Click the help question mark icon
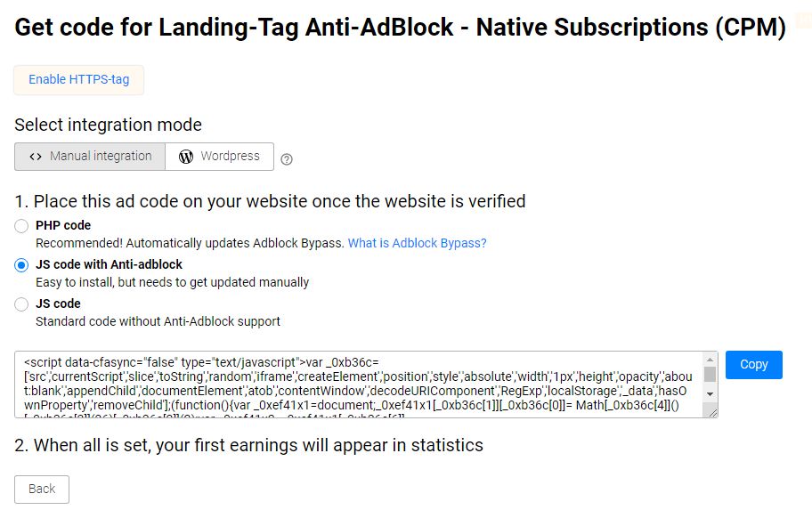 pos(287,159)
